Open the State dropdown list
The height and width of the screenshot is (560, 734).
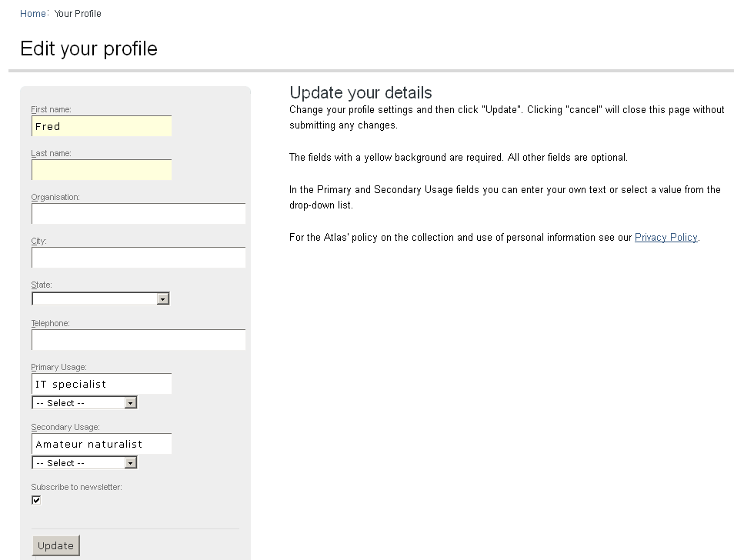point(100,298)
